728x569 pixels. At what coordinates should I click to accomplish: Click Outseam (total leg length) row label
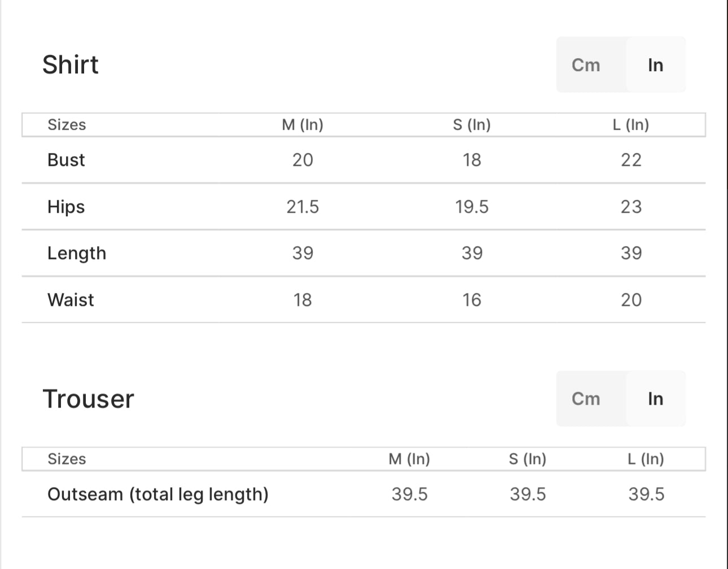158,494
